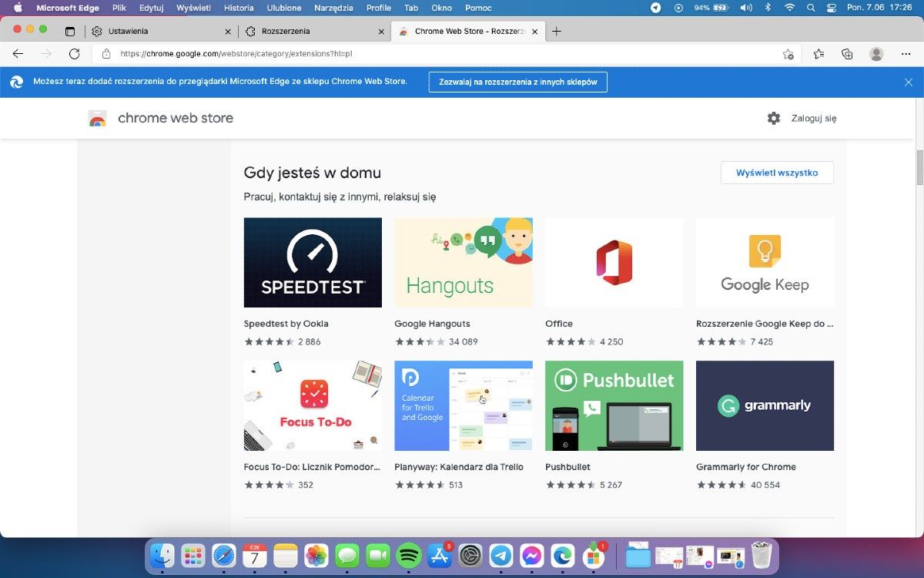Screen dimensions: 924x578
Task: Open the Trash in the Dock
Action: [x=762, y=555]
